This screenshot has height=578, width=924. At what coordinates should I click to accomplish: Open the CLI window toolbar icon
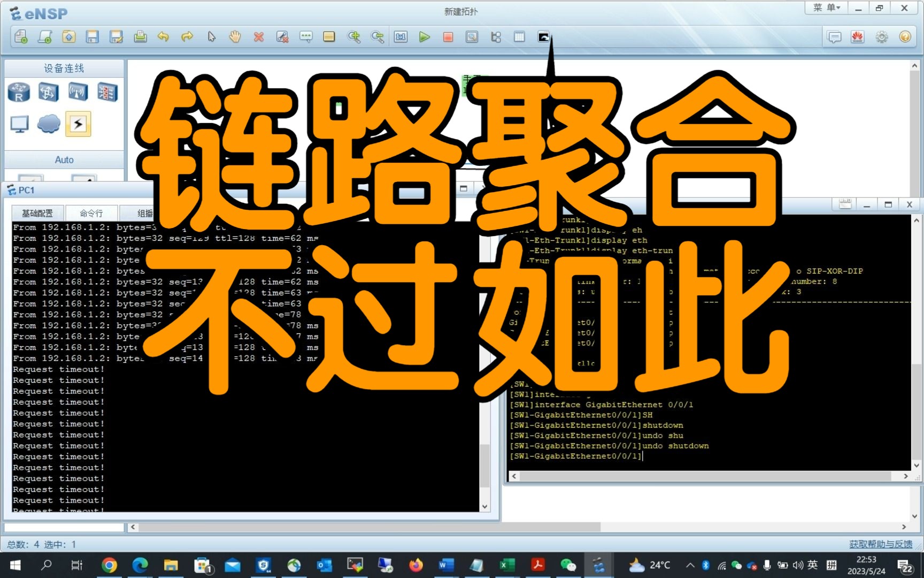click(543, 37)
